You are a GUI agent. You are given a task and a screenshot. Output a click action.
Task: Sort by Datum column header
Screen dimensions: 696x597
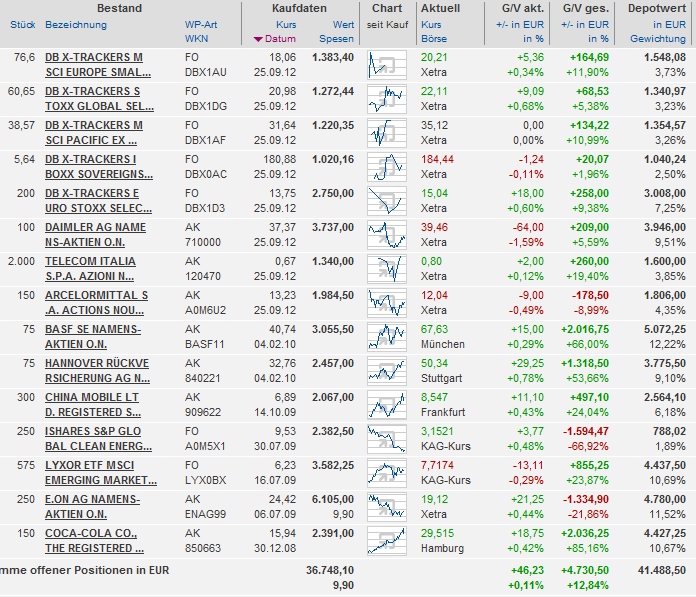pos(280,39)
